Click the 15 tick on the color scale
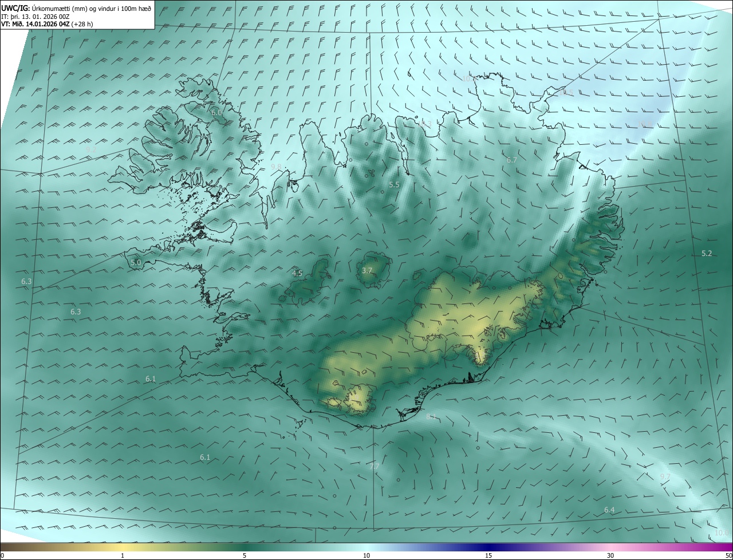This screenshot has height=560, width=733. tap(488, 556)
